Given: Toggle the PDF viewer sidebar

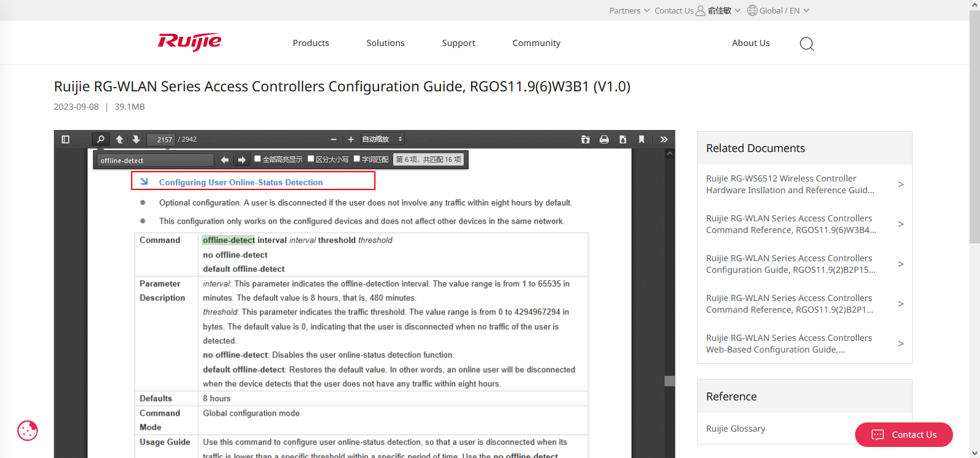Looking at the screenshot, I should [x=66, y=140].
